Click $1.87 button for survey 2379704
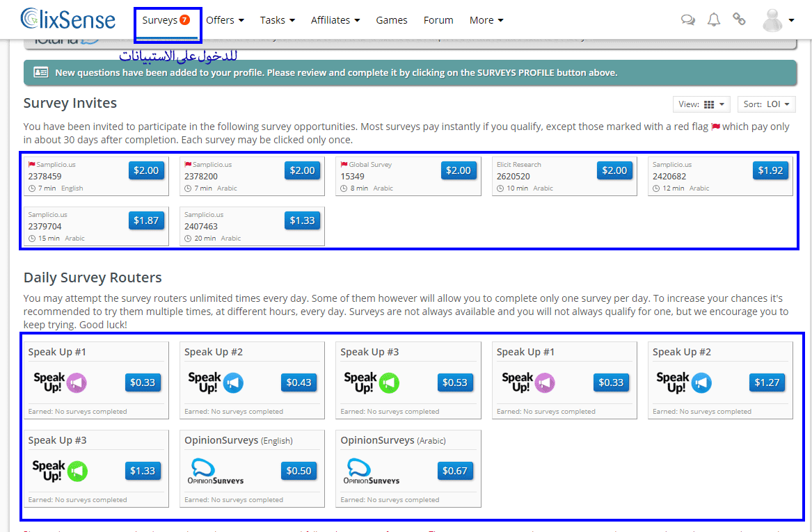Screen dimensions: 812x532 (146, 220)
